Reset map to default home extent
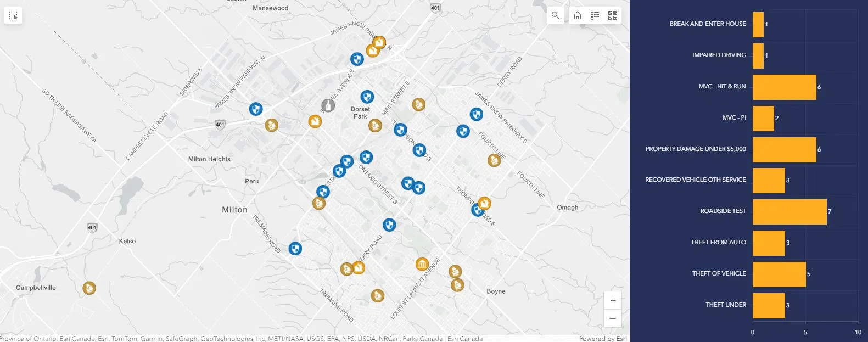Screen dimensions: 868x342 click(x=578, y=15)
